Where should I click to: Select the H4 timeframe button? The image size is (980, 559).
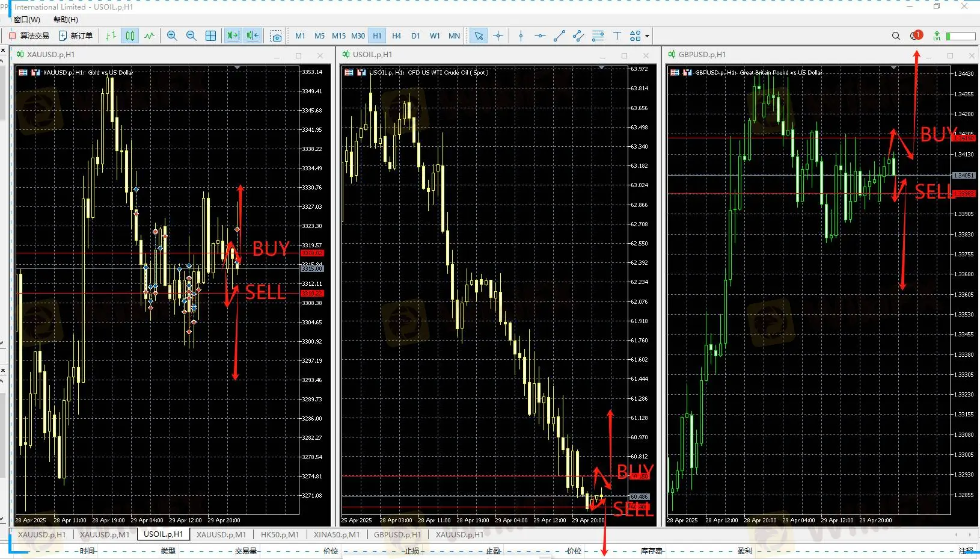pos(396,36)
